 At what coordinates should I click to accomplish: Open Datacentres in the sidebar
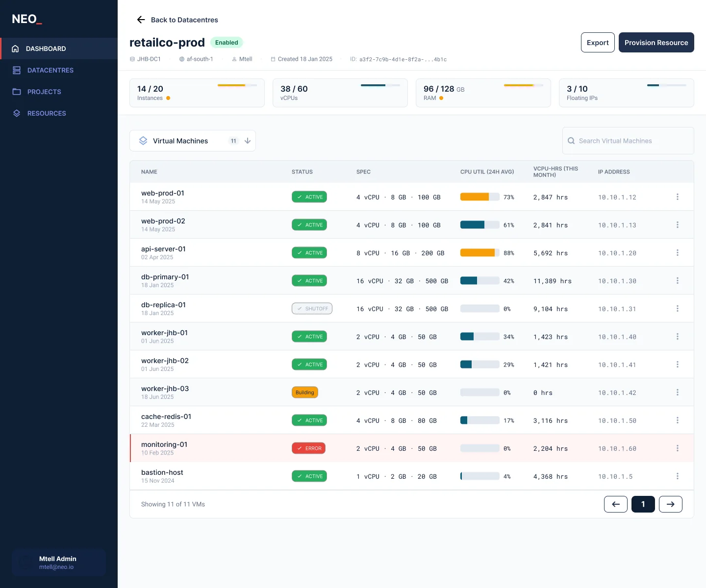59,70
